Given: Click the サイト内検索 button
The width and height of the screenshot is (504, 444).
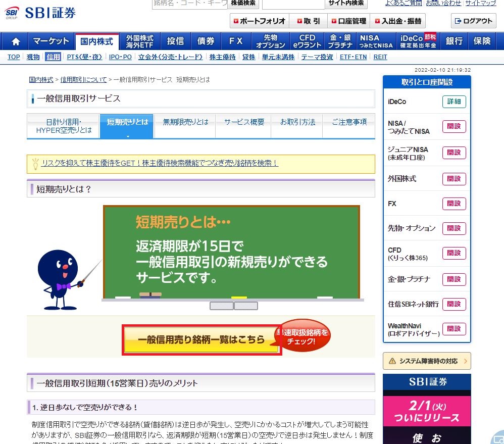Looking at the screenshot, I should tap(346, 4).
